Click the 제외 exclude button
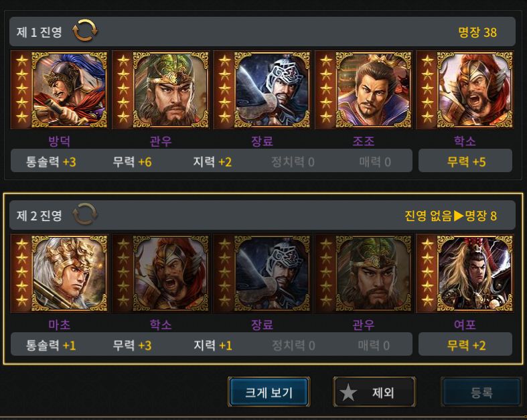This screenshot has height=420, width=527. coord(374,392)
